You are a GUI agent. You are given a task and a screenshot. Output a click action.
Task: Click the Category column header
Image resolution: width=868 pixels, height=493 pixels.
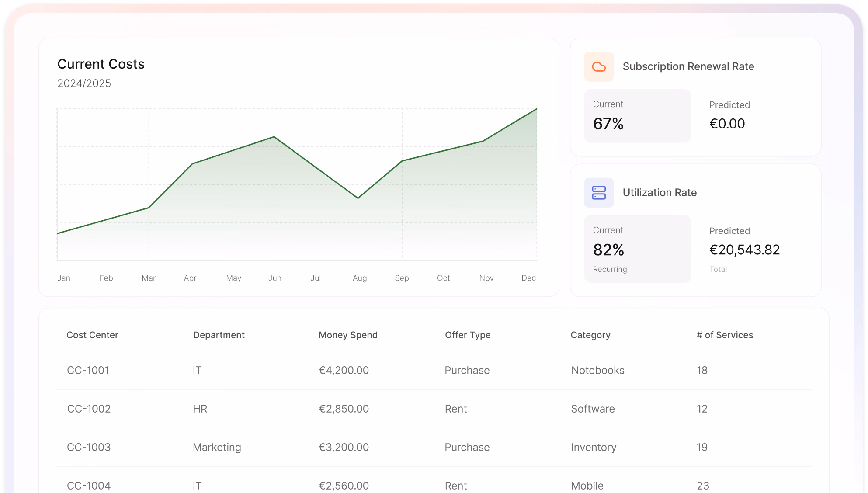[x=590, y=335]
